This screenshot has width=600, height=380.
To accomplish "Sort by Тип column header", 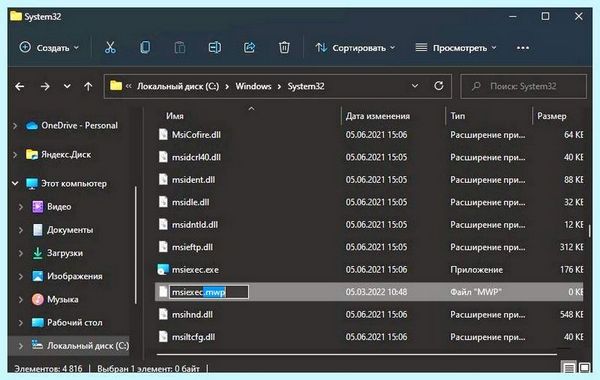I will pyautogui.click(x=457, y=116).
